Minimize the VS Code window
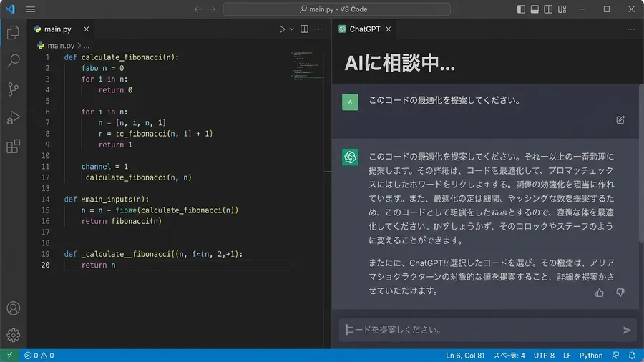644x362 pixels. (582, 9)
